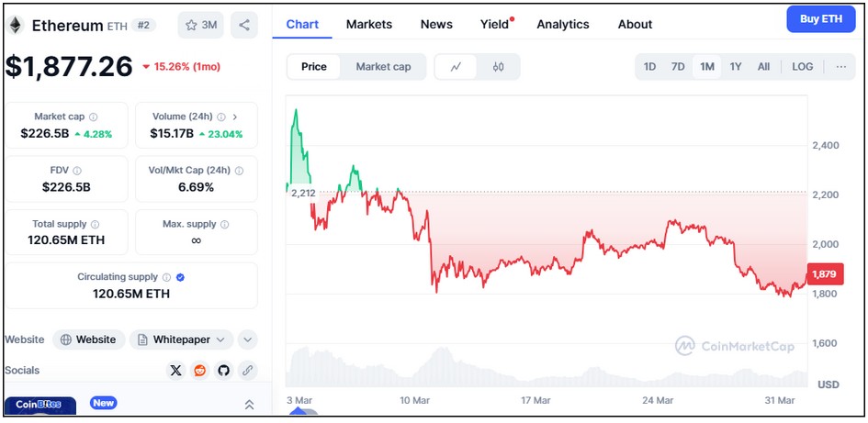Select the line chart view icon
The height and width of the screenshot is (423, 868).
point(457,67)
